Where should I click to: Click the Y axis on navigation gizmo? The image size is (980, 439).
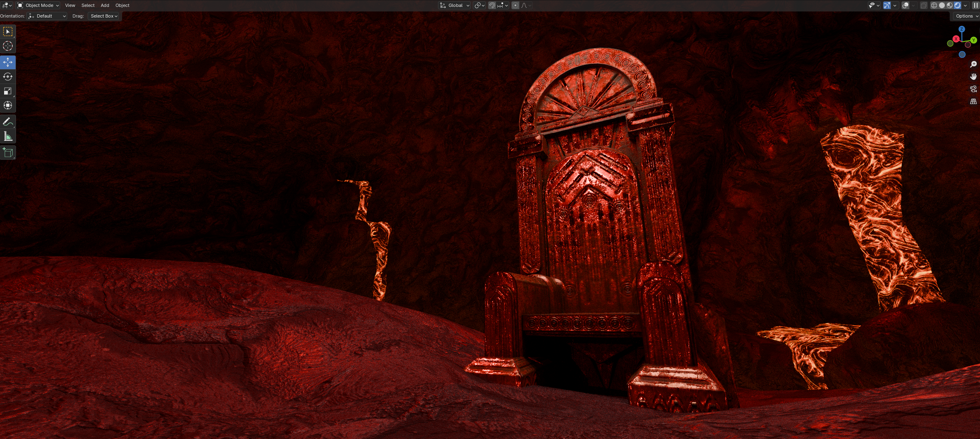[973, 40]
